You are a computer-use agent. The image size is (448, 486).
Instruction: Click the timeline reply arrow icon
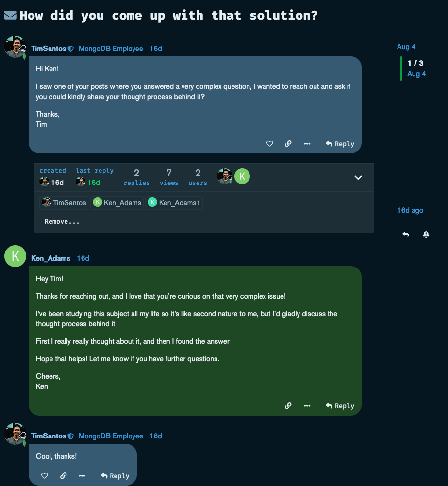coord(406,235)
